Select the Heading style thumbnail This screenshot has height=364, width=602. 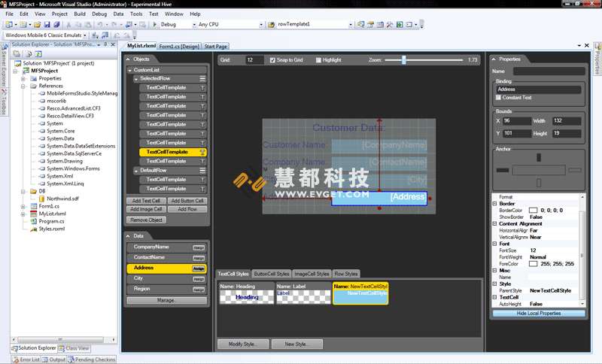pos(245,293)
